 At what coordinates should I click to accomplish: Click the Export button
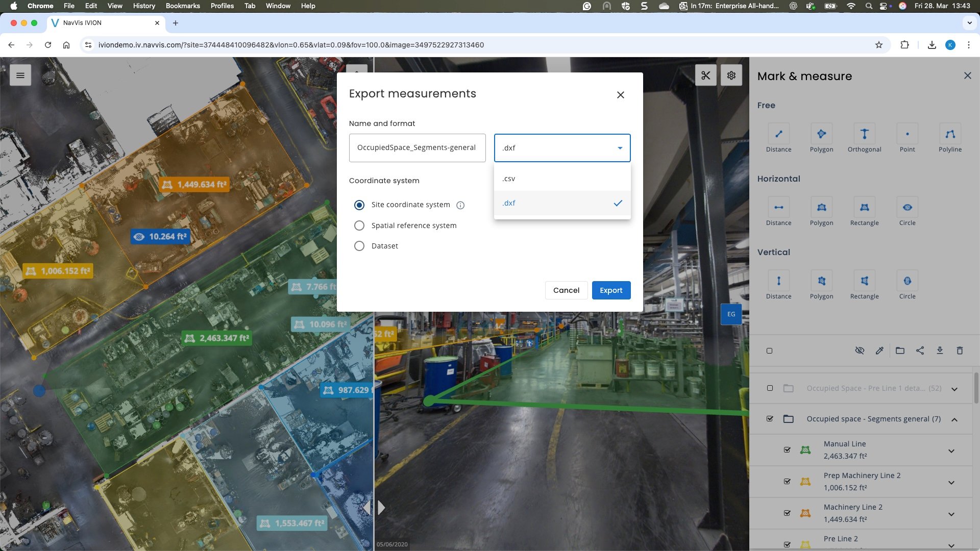tap(611, 290)
